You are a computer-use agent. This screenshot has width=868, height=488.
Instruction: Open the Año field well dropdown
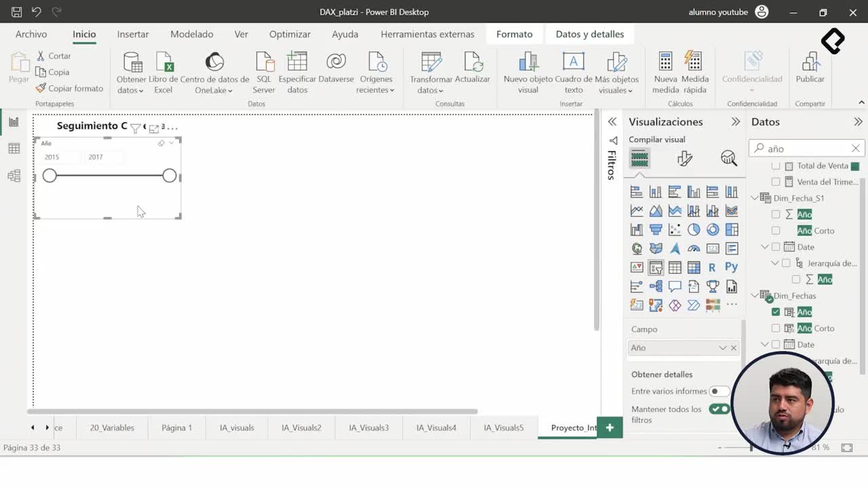coord(722,348)
